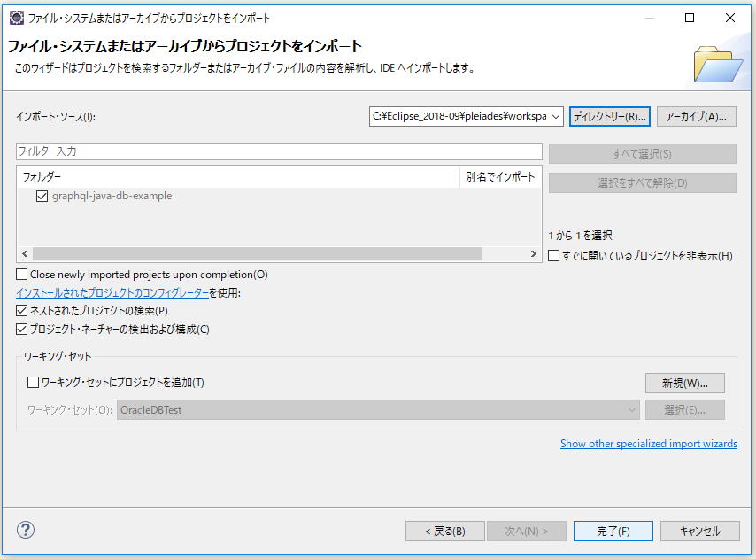This screenshot has width=756, height=559.
Task: Click 完了(F) to finish import
Action: [x=613, y=531]
